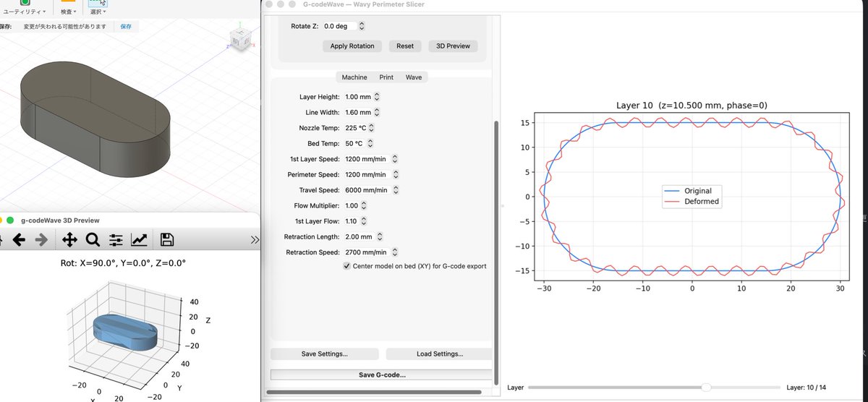Click the Layer Height value 1.00 mm
Viewport: 868px width, 402px height.
[x=357, y=97]
